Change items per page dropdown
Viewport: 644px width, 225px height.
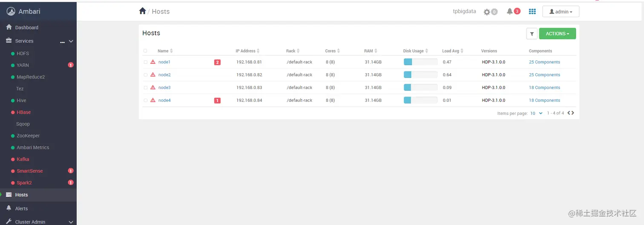coord(536,113)
